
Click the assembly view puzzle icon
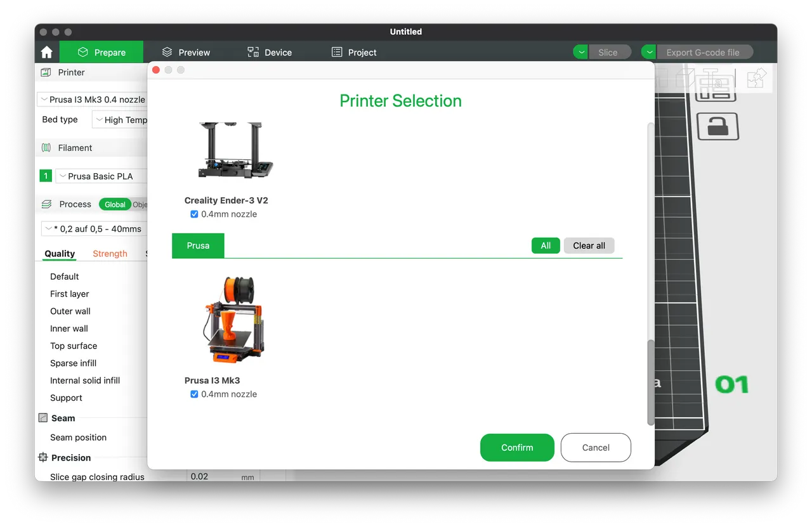pos(756,79)
